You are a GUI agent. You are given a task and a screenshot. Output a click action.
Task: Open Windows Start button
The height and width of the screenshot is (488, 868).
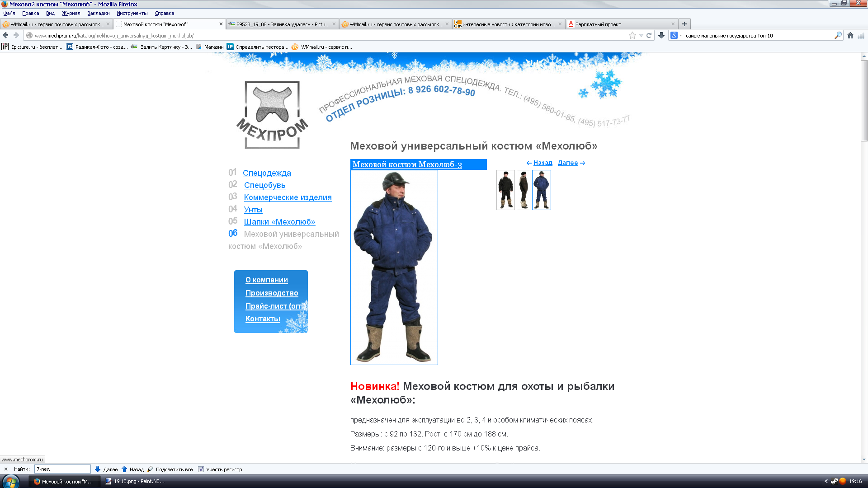10,481
